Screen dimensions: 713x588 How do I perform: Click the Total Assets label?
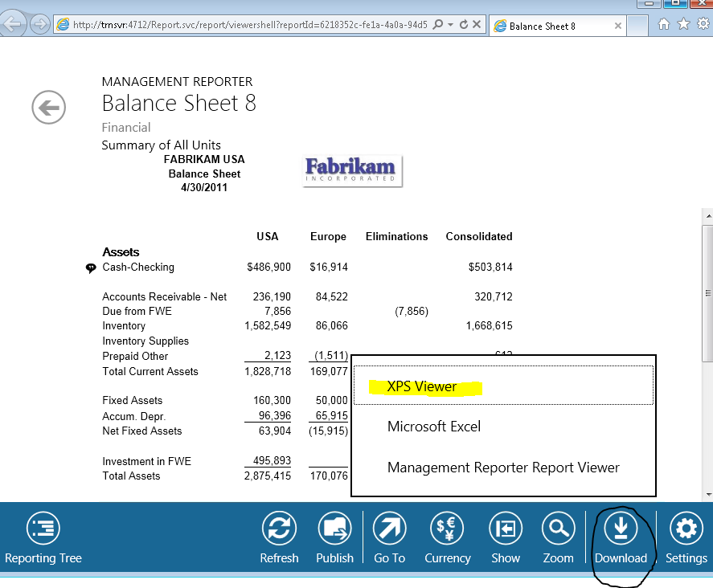click(131, 476)
